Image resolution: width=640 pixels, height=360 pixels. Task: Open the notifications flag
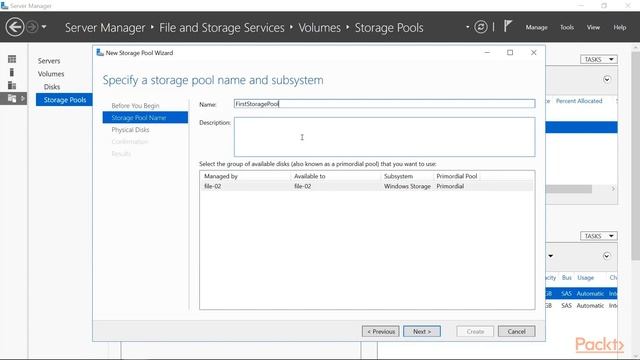click(x=507, y=27)
